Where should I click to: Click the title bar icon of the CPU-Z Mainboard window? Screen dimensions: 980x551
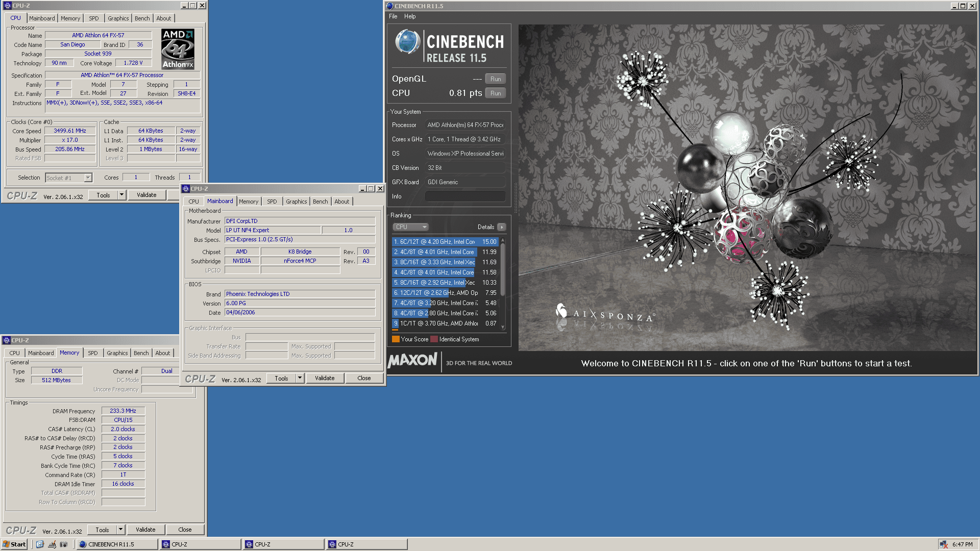pyautogui.click(x=186, y=189)
